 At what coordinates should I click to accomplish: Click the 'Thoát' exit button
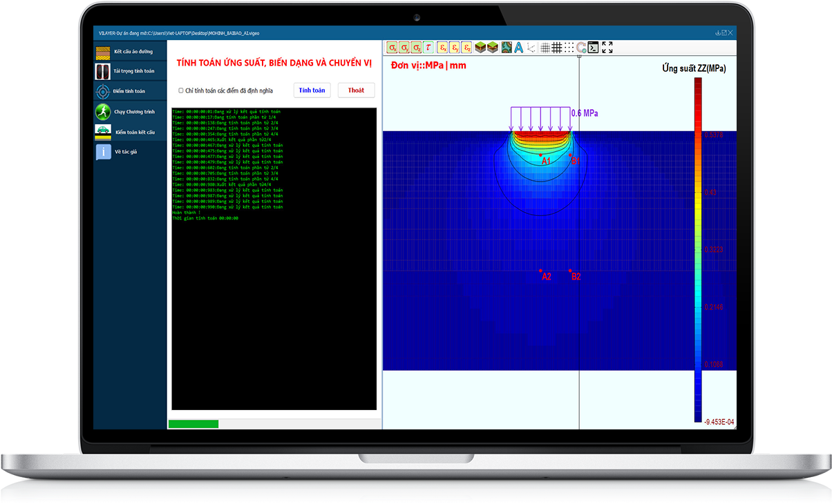coord(356,90)
